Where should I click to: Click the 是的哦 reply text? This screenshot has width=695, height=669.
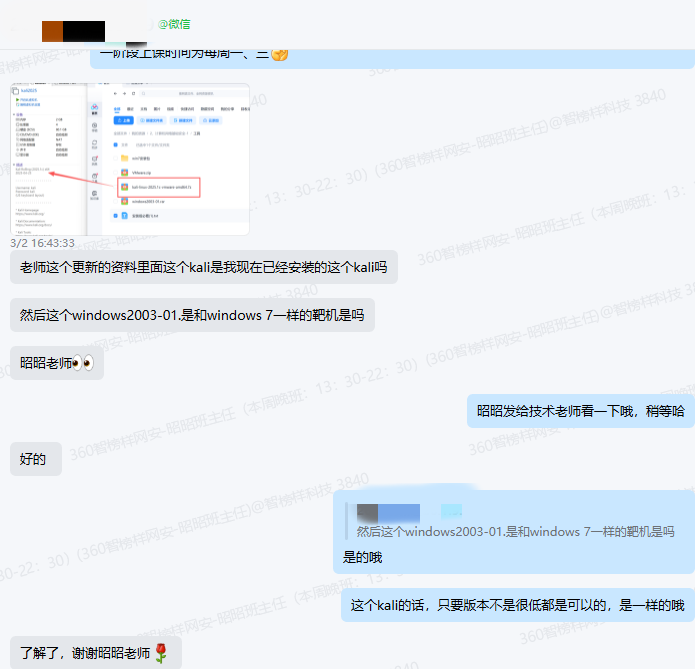tap(362, 557)
